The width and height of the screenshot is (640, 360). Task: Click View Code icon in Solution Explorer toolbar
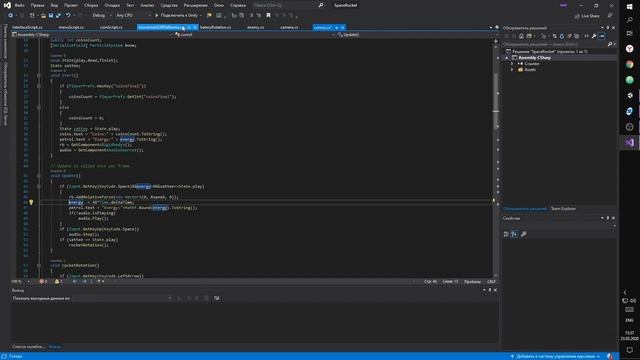587,36
